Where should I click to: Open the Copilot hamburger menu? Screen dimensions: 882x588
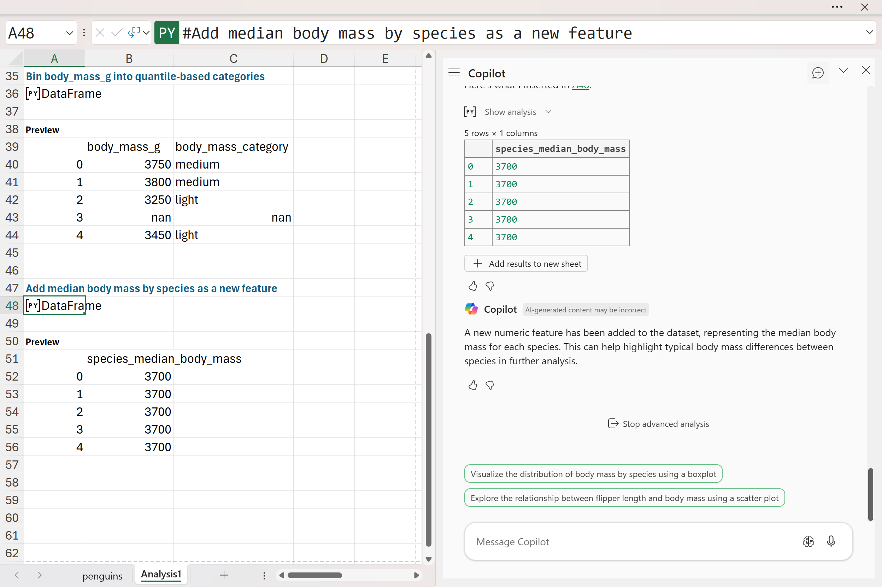pos(454,73)
